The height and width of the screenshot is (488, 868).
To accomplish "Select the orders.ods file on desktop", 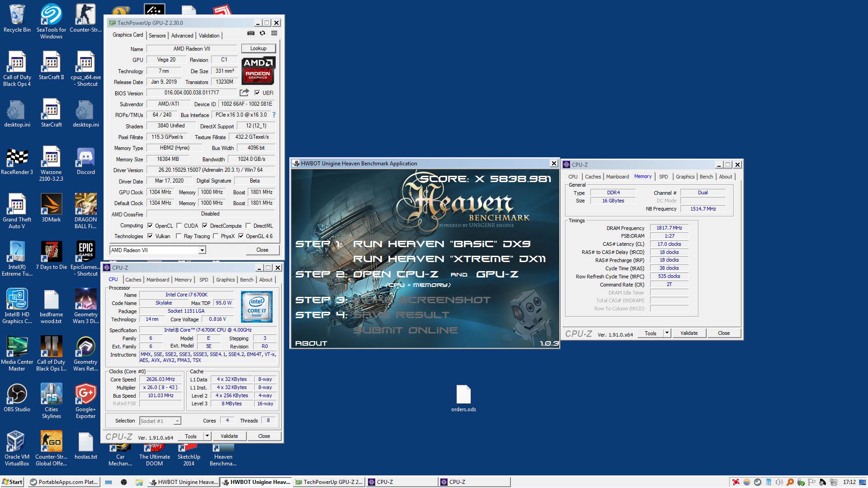I will (463, 399).
